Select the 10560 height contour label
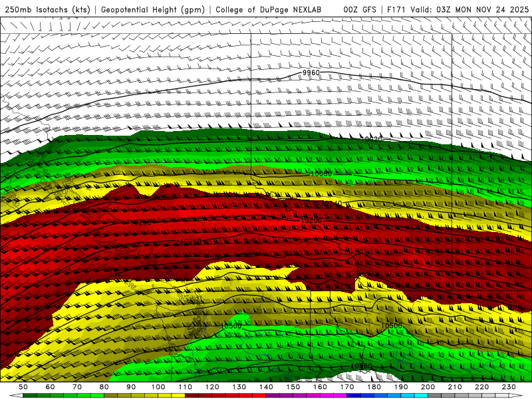Screen dimensions: 532x399 click(x=361, y=366)
